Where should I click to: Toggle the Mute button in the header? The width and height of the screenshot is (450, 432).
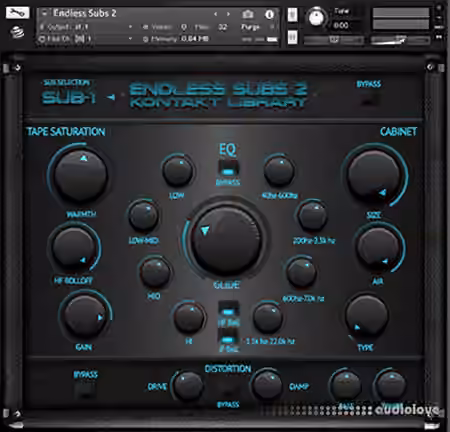[292, 37]
